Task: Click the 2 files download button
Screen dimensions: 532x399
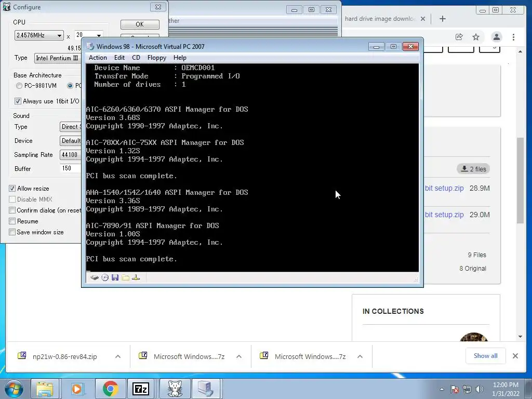Action: (x=473, y=169)
